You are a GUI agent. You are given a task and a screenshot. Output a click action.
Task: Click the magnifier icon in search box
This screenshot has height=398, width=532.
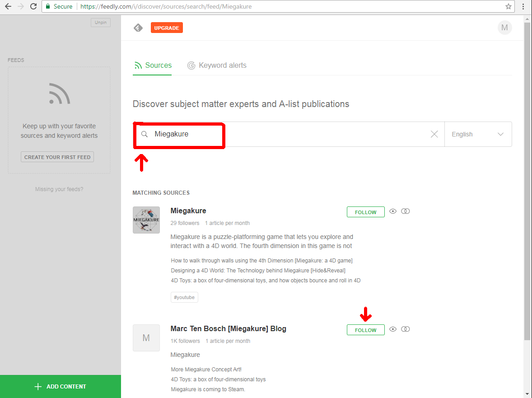[145, 134]
